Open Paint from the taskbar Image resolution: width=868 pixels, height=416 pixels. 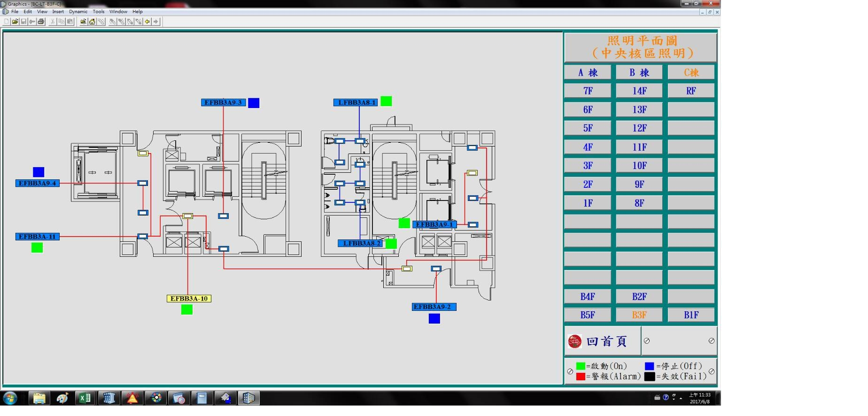click(62, 399)
